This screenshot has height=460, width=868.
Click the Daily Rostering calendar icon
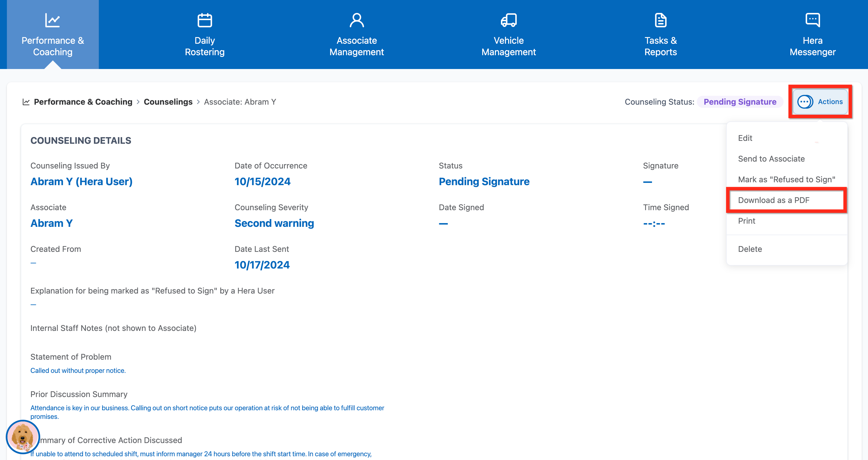[205, 21]
